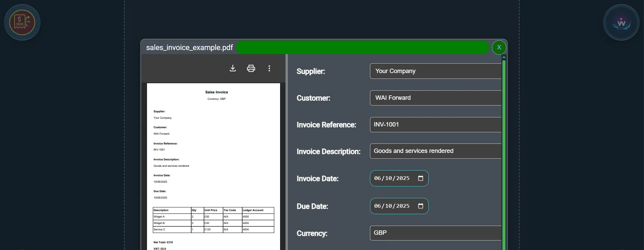
Task: Click the green vertical scrollbar of form
Action: click(x=504, y=155)
